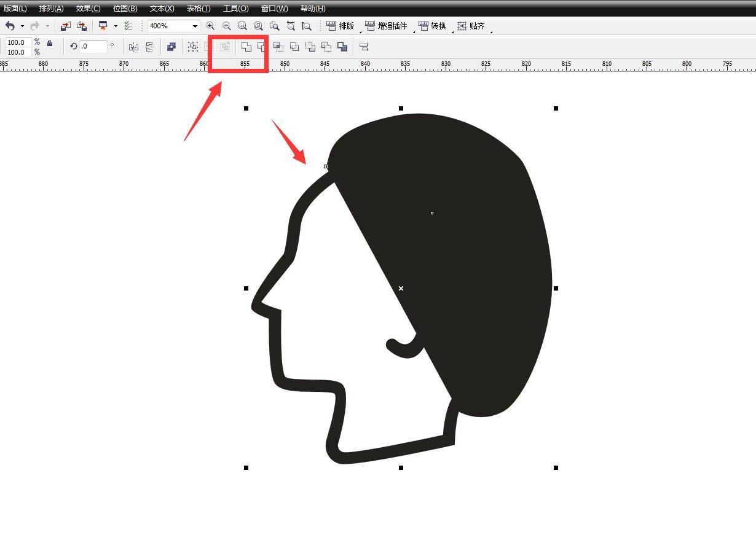756x535 pixels.
Task: Click the Weld shapes icon
Action: [x=246, y=47]
